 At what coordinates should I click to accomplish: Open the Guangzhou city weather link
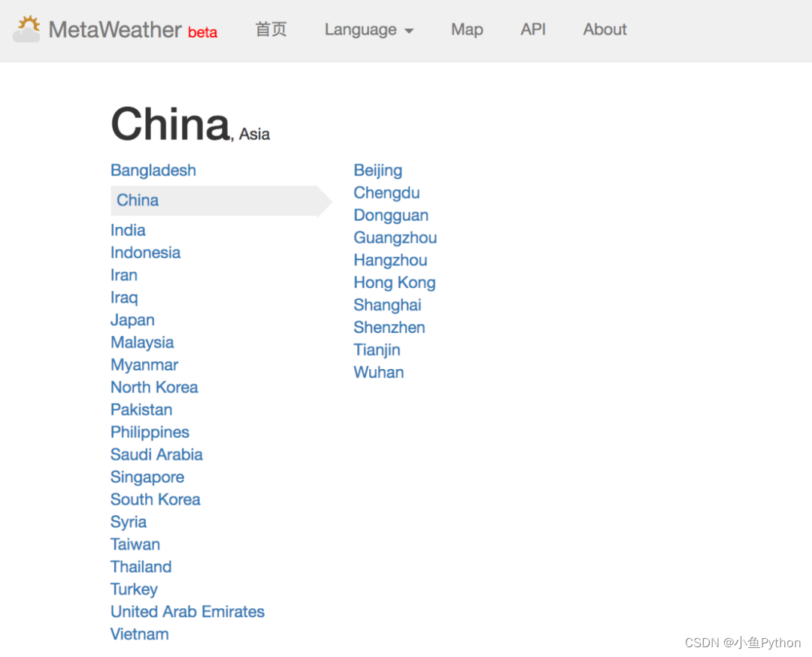(395, 238)
